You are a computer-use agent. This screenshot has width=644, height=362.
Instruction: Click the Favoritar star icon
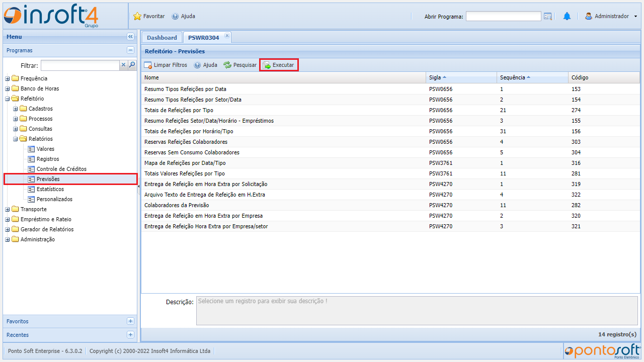137,16
